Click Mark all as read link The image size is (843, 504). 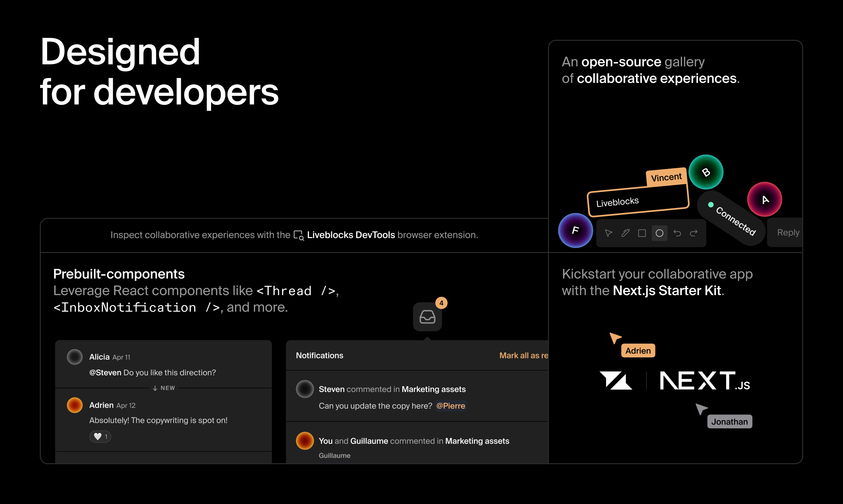coord(524,355)
